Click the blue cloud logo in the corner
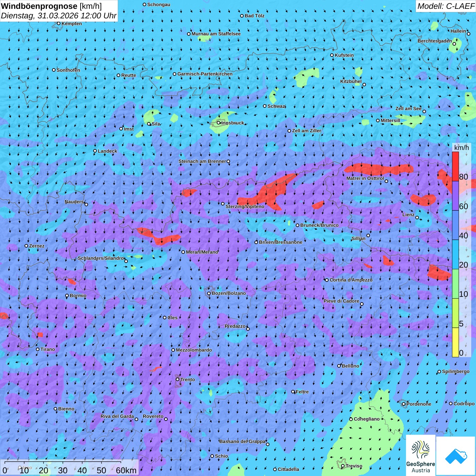This screenshot has width=476, height=476. tap(456, 456)
